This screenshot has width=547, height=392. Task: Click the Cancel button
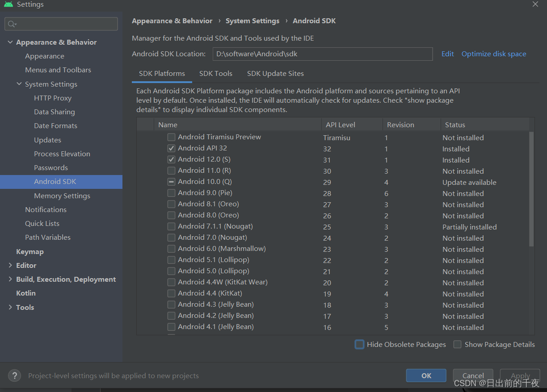click(473, 375)
